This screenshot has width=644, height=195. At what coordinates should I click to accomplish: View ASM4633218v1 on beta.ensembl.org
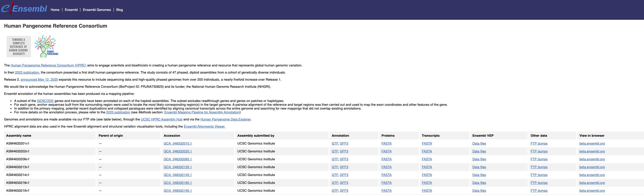coord(592,183)
